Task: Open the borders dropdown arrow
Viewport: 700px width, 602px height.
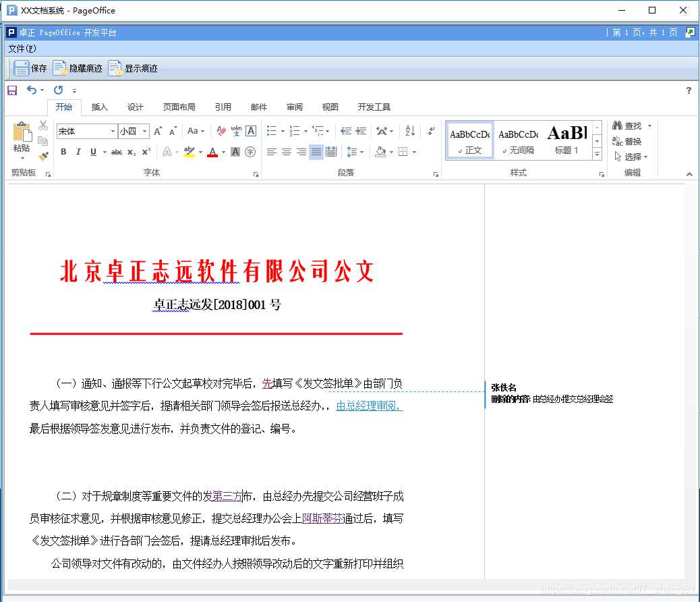Action: 414,153
